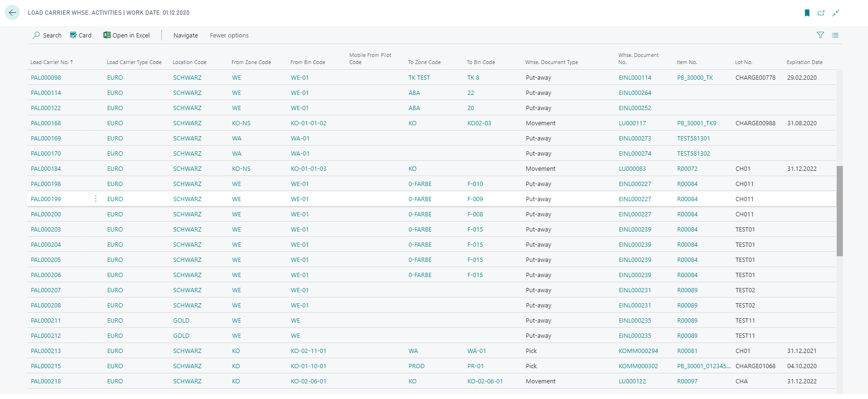
Task: Click the bookmark icon at top right
Action: coord(807,13)
